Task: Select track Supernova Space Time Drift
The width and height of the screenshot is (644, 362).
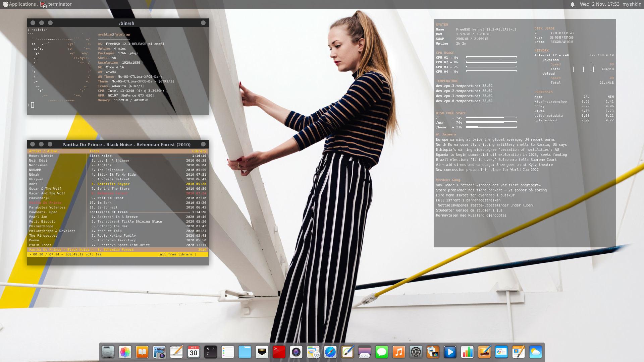Action: [148, 245]
